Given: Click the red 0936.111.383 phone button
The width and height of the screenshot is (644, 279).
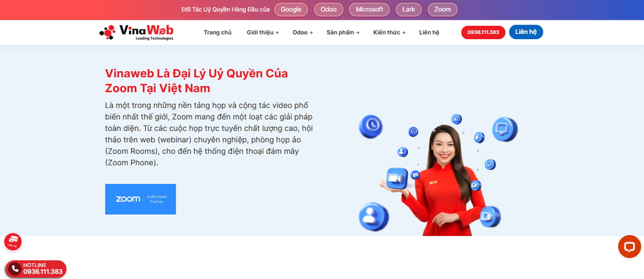Looking at the screenshot, I should coord(483,33).
